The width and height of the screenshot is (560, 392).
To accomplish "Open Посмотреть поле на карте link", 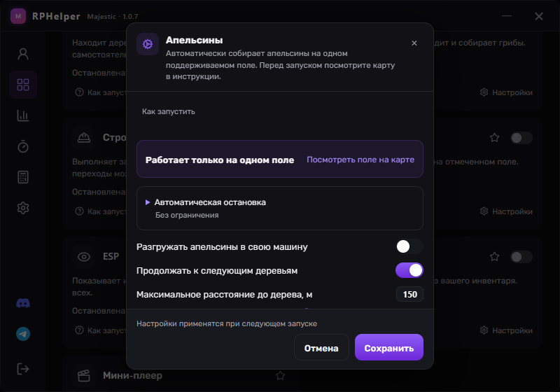I will [360, 160].
